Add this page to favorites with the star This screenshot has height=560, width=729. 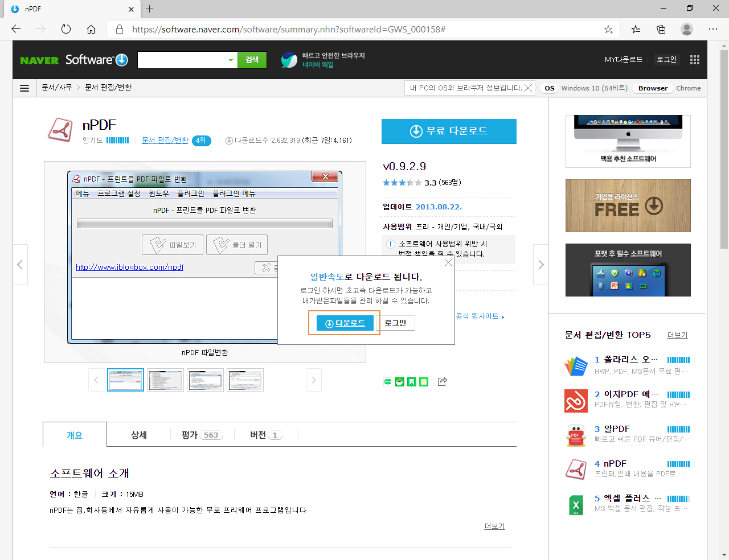[x=608, y=29]
